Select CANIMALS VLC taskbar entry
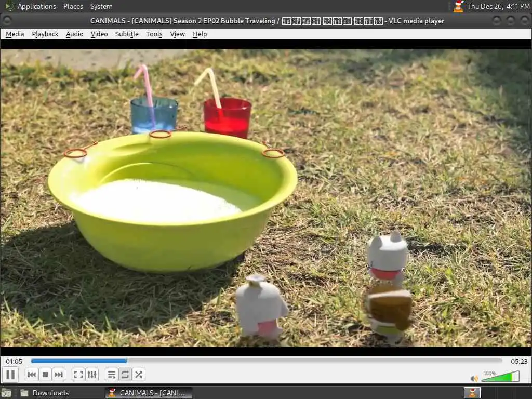532x399 pixels. click(149, 393)
